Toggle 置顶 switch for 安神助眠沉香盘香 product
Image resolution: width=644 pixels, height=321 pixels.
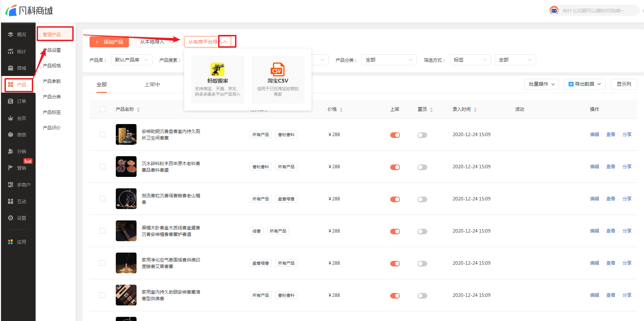[422, 135]
